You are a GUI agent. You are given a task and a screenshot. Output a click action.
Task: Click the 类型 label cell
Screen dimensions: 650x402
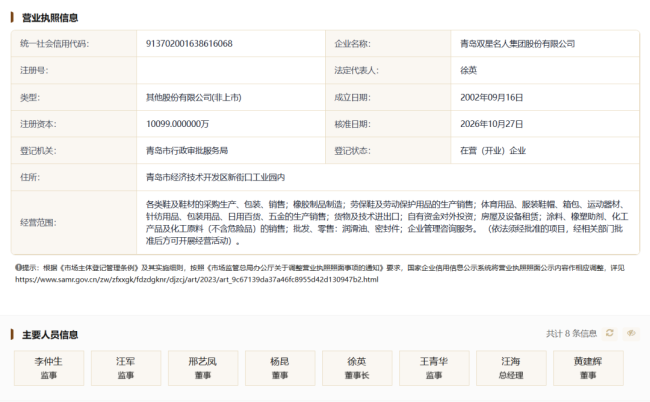(x=74, y=97)
